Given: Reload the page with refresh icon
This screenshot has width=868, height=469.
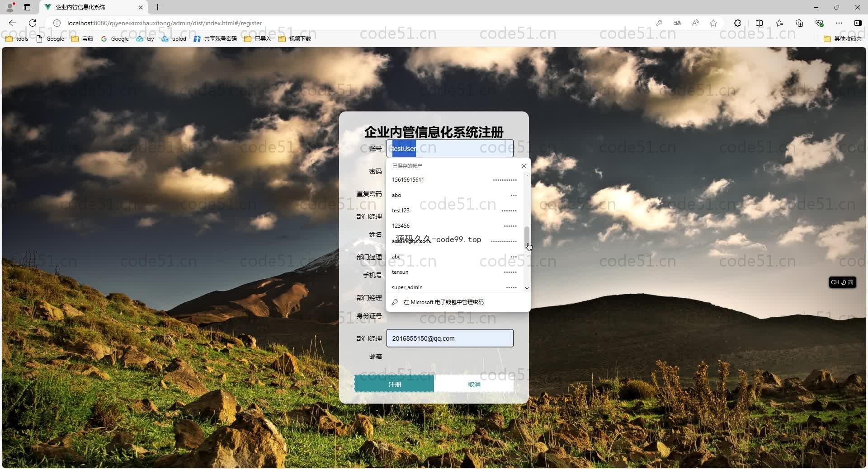Looking at the screenshot, I should click(33, 23).
